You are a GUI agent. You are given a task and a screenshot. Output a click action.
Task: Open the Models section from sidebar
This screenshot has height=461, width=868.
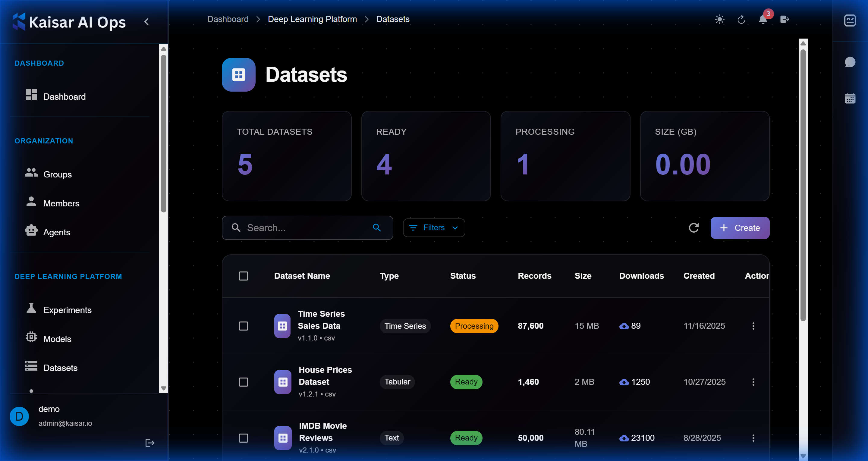click(57, 339)
